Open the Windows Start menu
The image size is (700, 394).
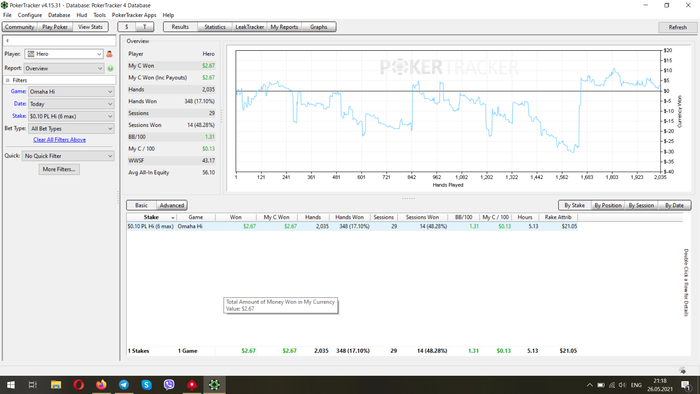[x=11, y=385]
